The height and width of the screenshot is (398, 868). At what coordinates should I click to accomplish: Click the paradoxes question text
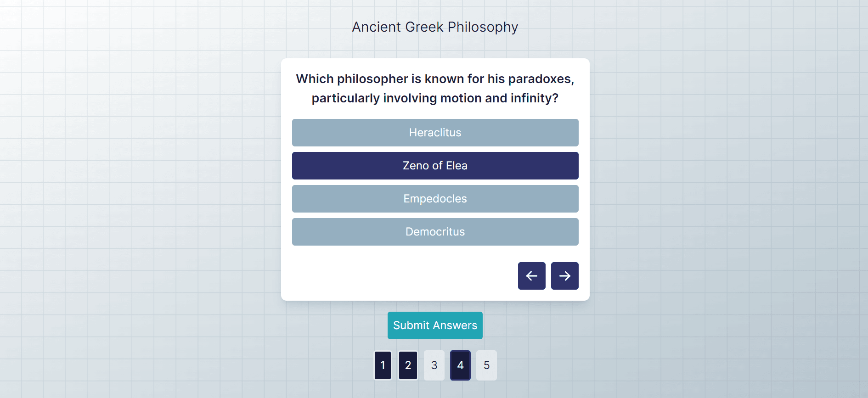pos(435,88)
